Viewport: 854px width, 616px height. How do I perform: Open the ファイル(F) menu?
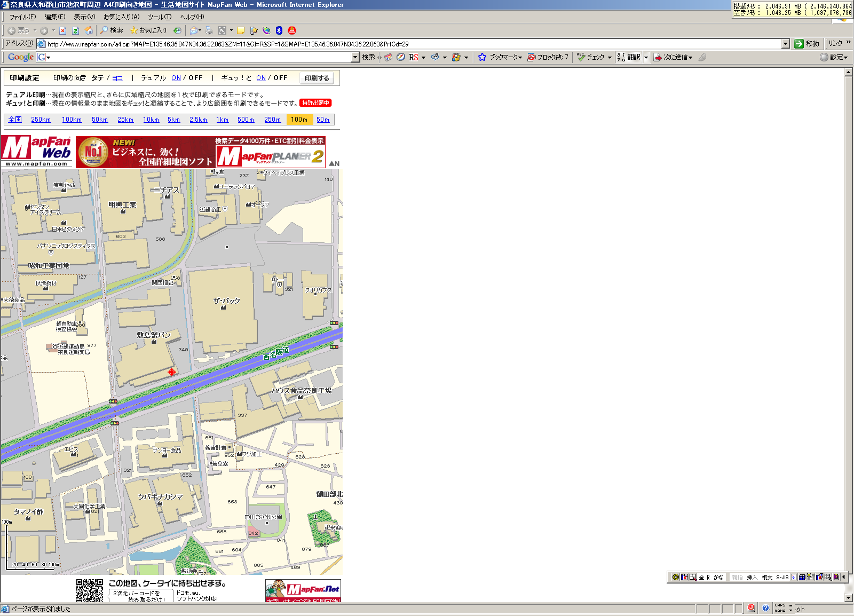click(x=22, y=17)
